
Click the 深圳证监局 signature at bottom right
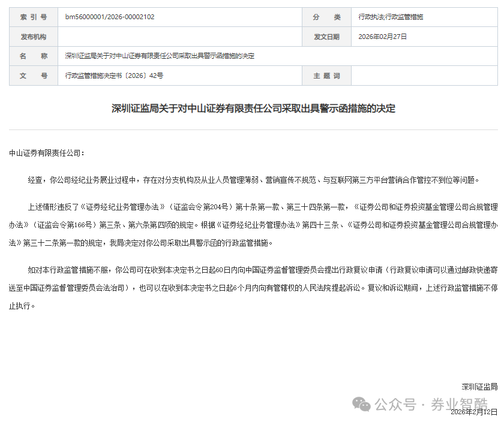click(x=479, y=387)
